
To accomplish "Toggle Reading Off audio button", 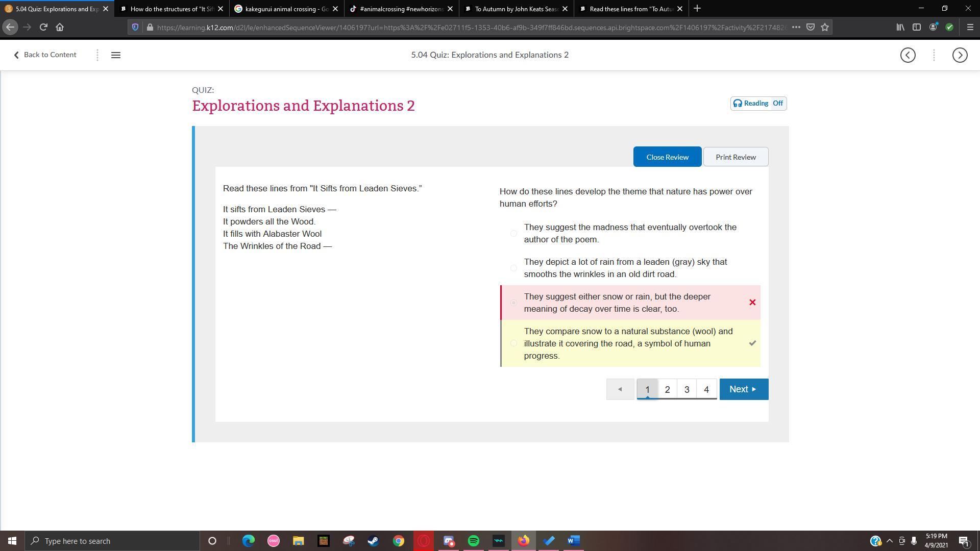I will (758, 104).
